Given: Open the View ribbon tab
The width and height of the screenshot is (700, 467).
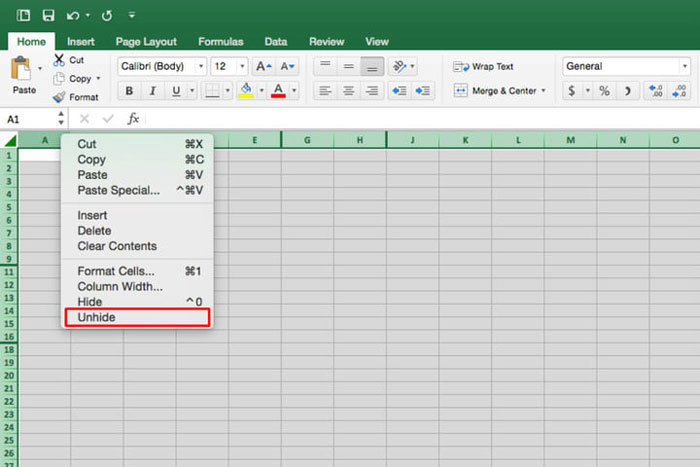Looking at the screenshot, I should pos(377,42).
